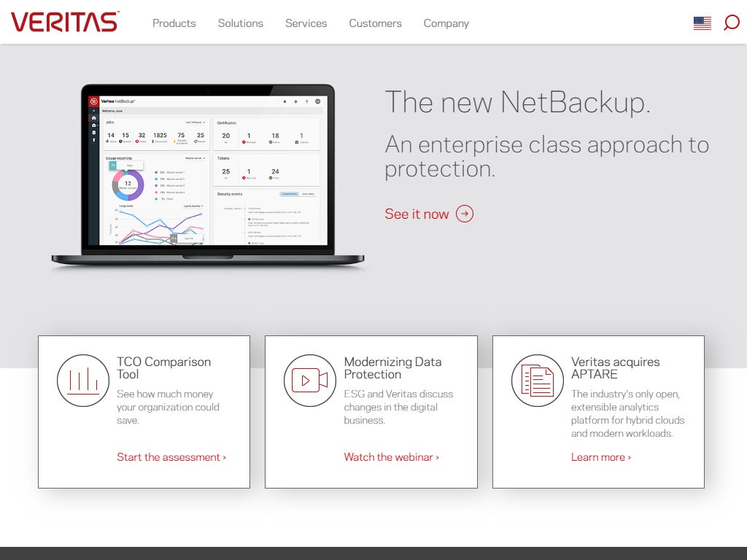The height and width of the screenshot is (560, 747).
Task: Click the Veritas logo
Action: (x=65, y=22)
